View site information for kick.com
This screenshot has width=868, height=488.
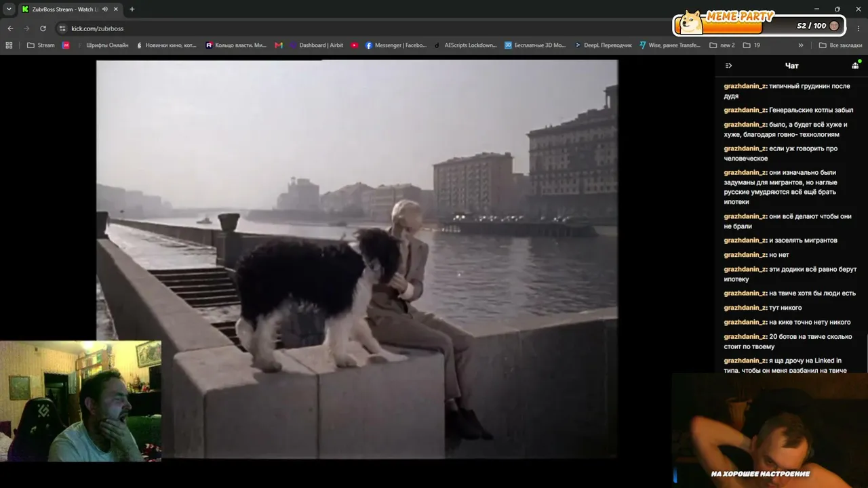tap(62, 28)
